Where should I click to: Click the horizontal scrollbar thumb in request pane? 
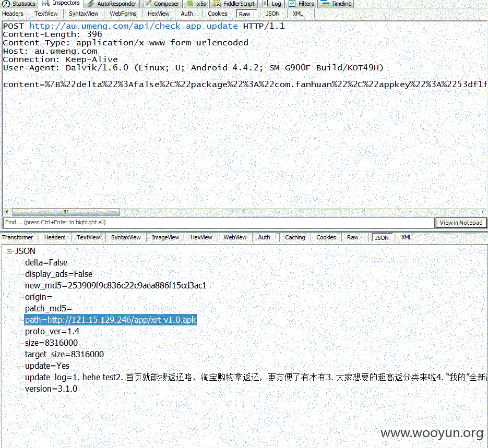coord(66,212)
